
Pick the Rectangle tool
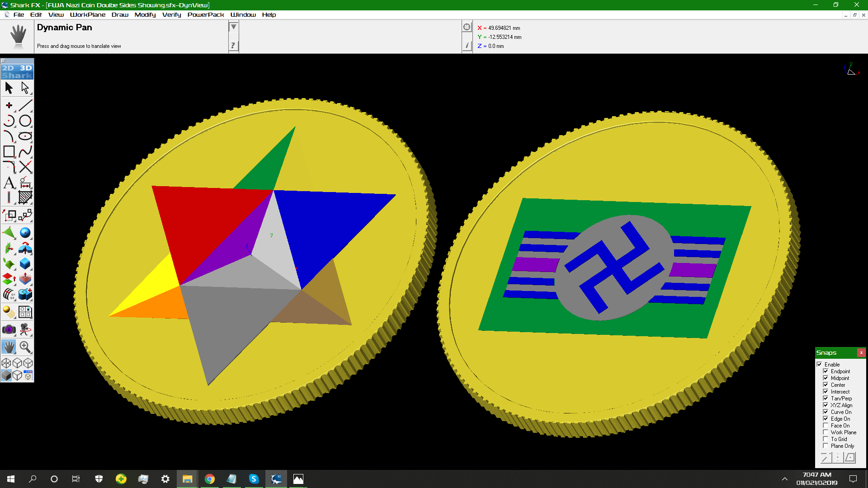coord(9,151)
